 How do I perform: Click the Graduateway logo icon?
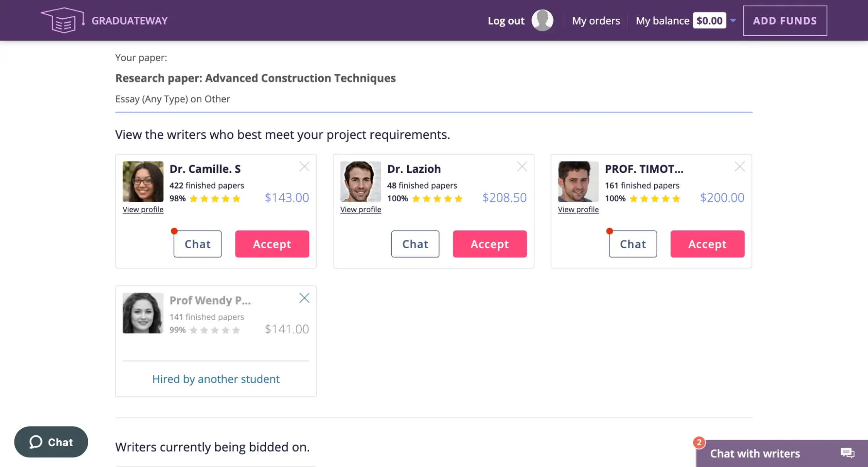pos(62,20)
